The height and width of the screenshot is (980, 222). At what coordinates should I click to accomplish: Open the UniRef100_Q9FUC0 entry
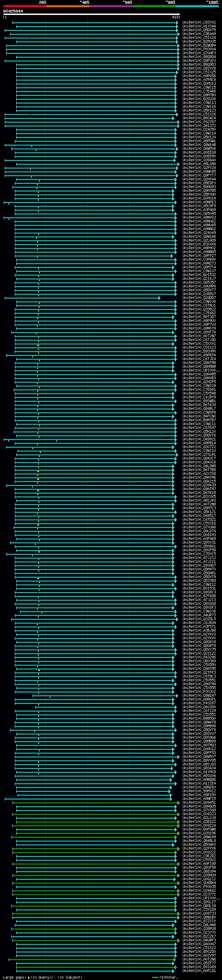click(199, 60)
